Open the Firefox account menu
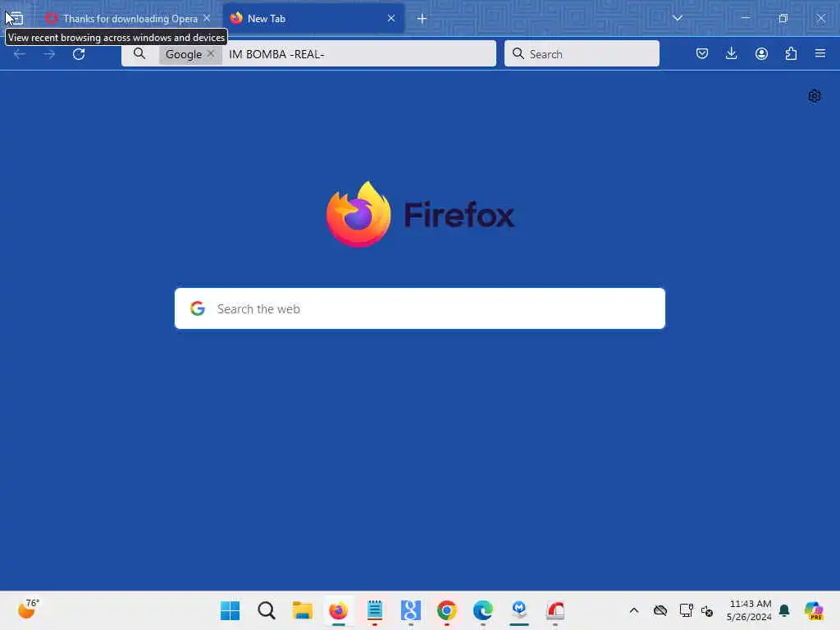 pyautogui.click(x=761, y=53)
